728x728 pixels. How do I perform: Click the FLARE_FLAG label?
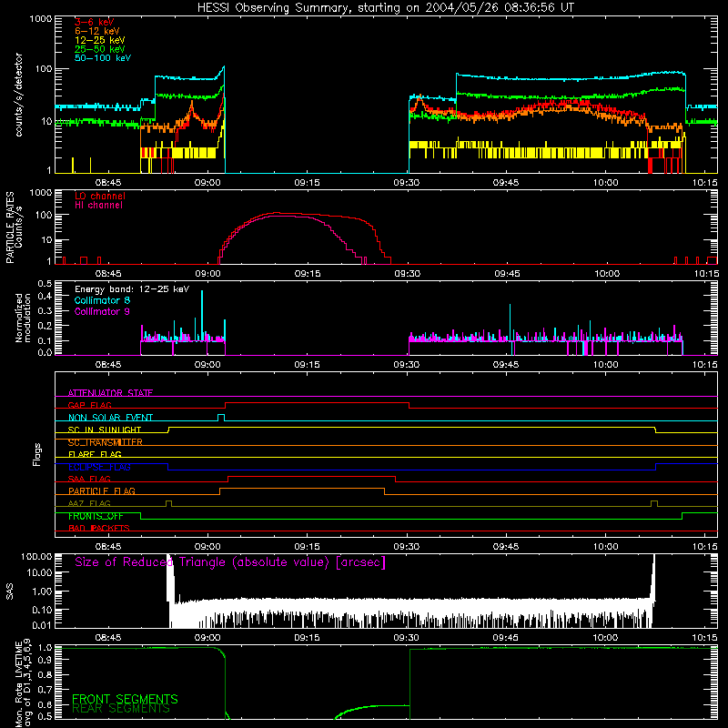[95, 454]
